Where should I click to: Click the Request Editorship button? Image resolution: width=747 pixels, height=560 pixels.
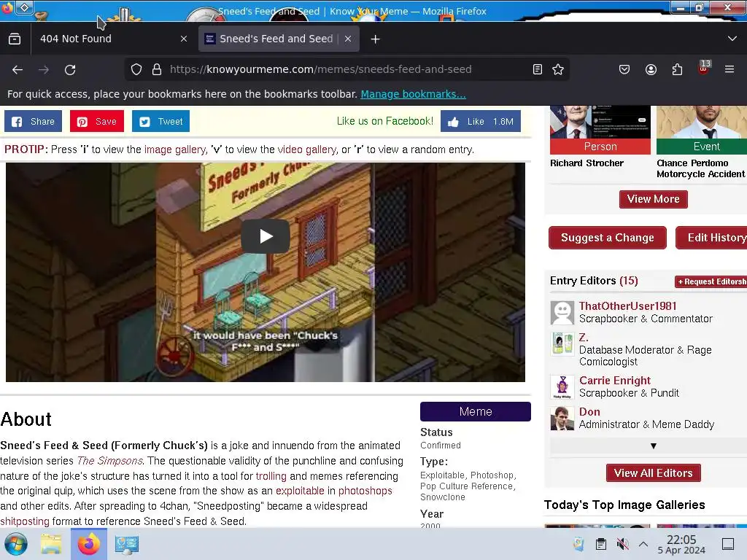711,282
